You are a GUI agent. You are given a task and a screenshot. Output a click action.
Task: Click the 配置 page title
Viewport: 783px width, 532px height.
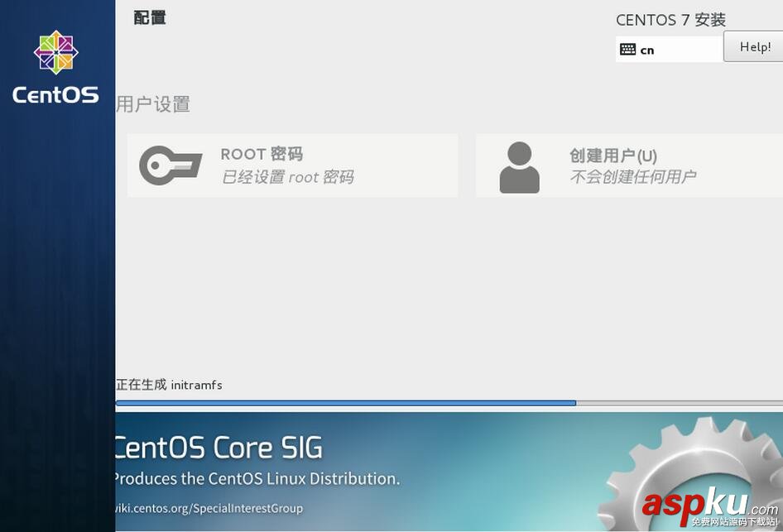[x=150, y=17]
